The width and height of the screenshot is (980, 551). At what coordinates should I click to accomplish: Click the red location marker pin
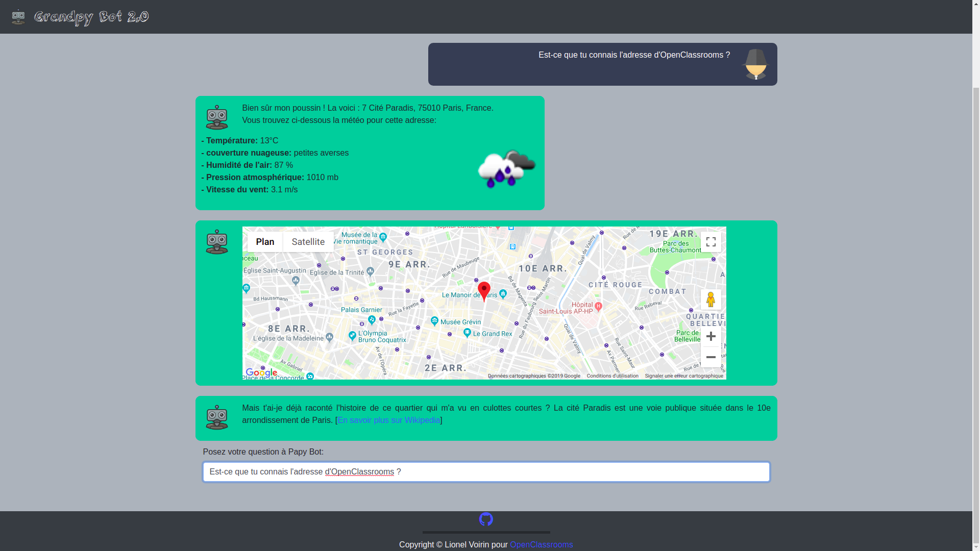(484, 291)
